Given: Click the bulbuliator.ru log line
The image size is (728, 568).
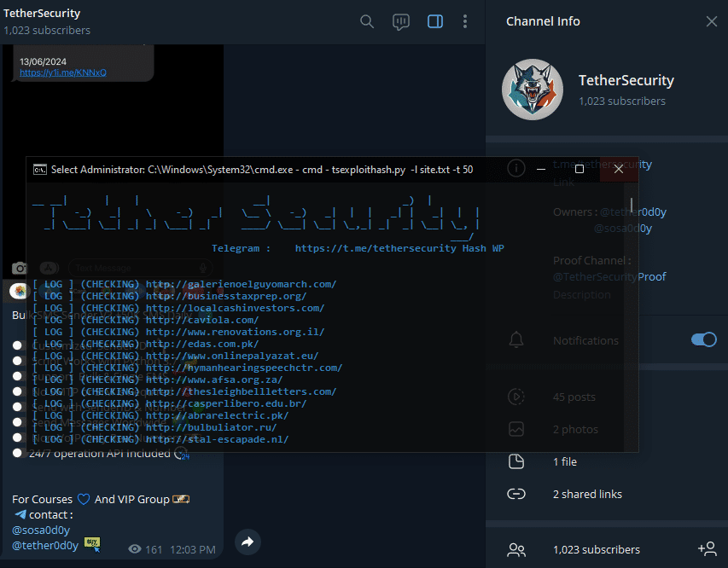Looking at the screenshot, I should click(x=154, y=427).
